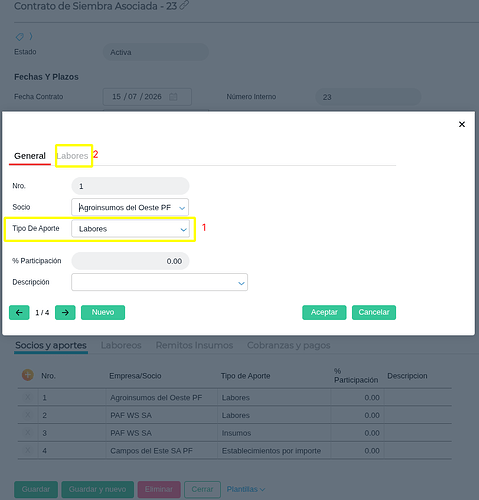Click the previous record arrow button

point(19,312)
